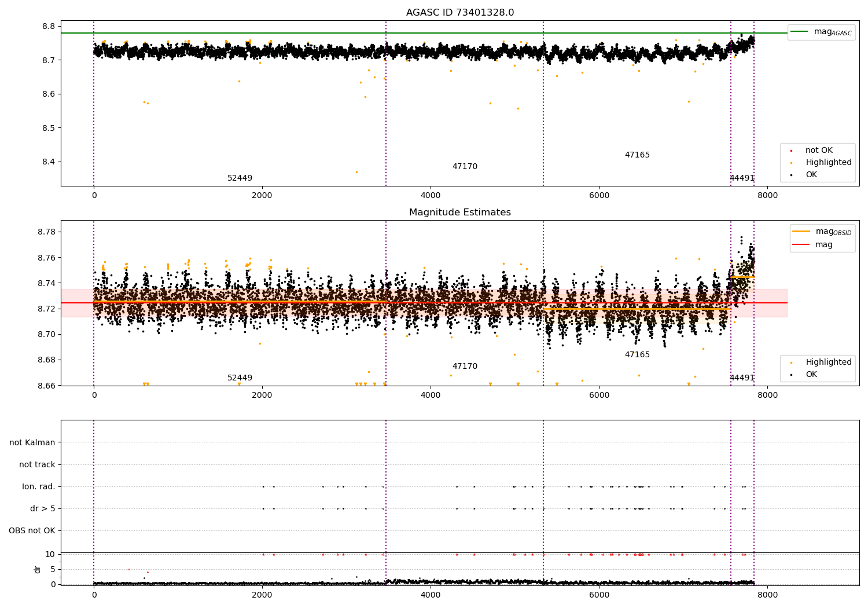Click the 'not Kalman' row label
This screenshot has height=608, width=868.
point(32,443)
